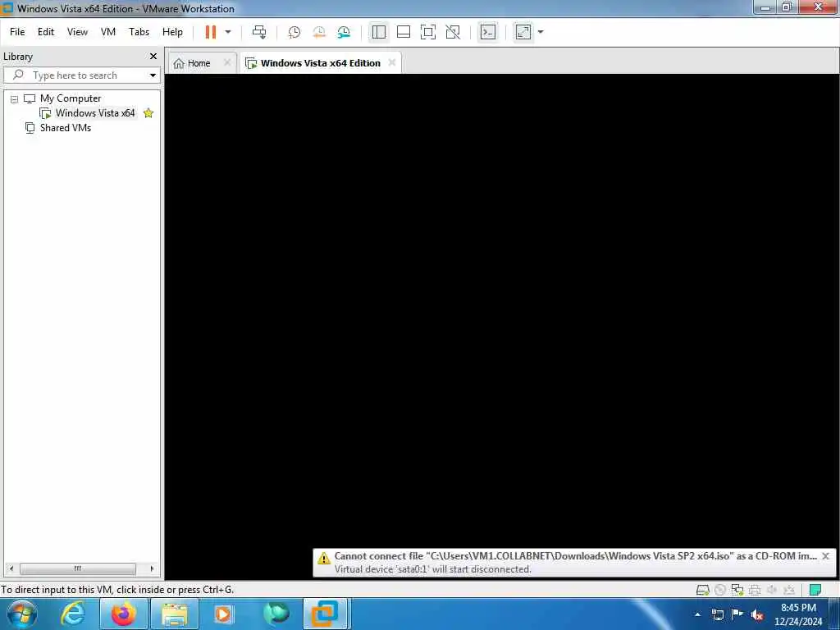This screenshot has height=630, width=840.
Task: Open the View menu
Action: 77,32
